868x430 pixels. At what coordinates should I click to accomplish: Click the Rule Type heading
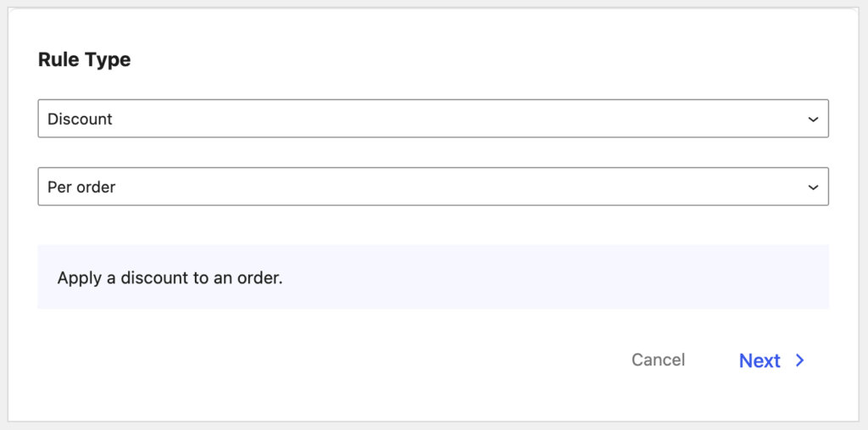pos(84,60)
